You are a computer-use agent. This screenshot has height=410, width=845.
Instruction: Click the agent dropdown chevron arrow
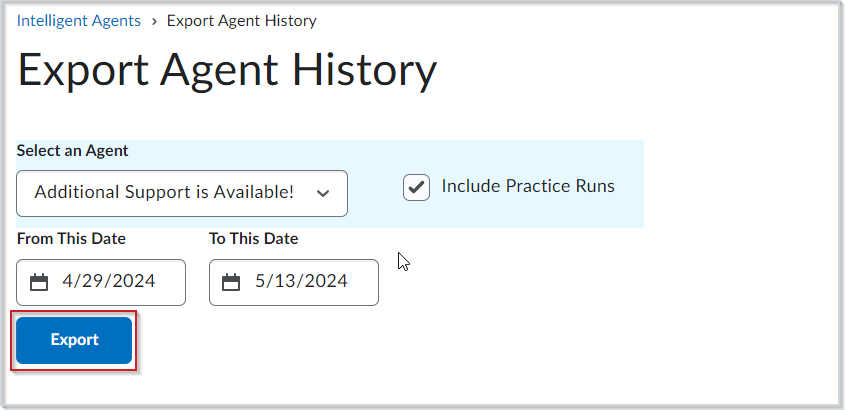(323, 193)
